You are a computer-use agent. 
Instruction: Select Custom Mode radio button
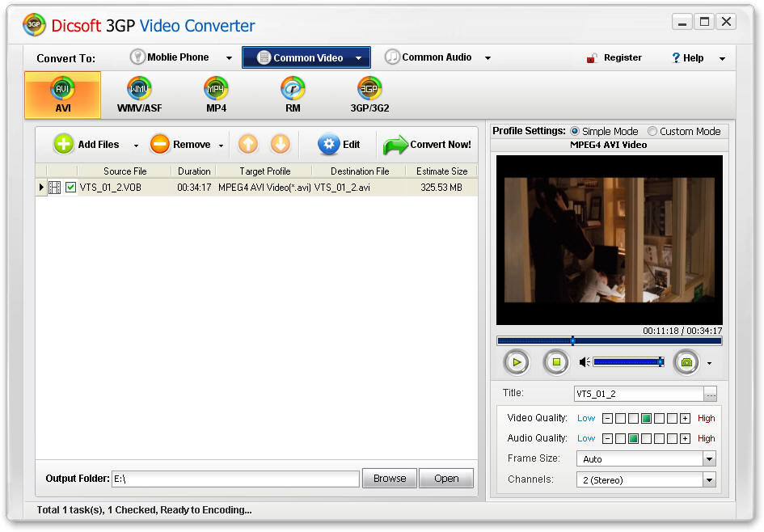click(652, 131)
